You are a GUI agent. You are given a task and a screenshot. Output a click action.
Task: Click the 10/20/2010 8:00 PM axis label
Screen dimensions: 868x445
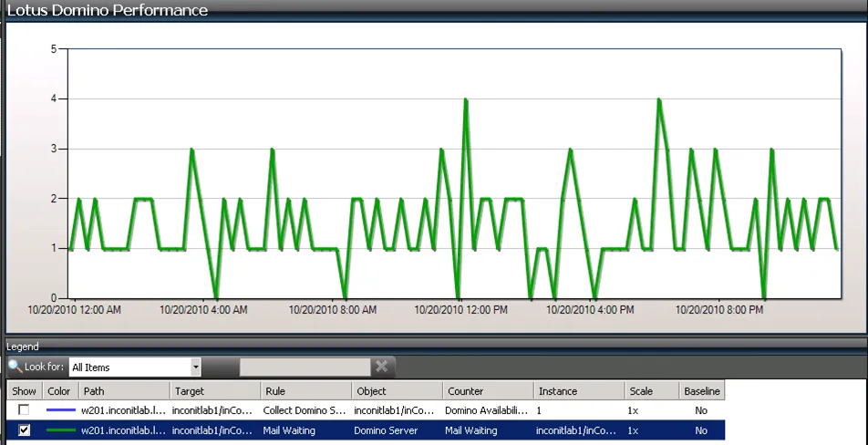[x=718, y=310]
